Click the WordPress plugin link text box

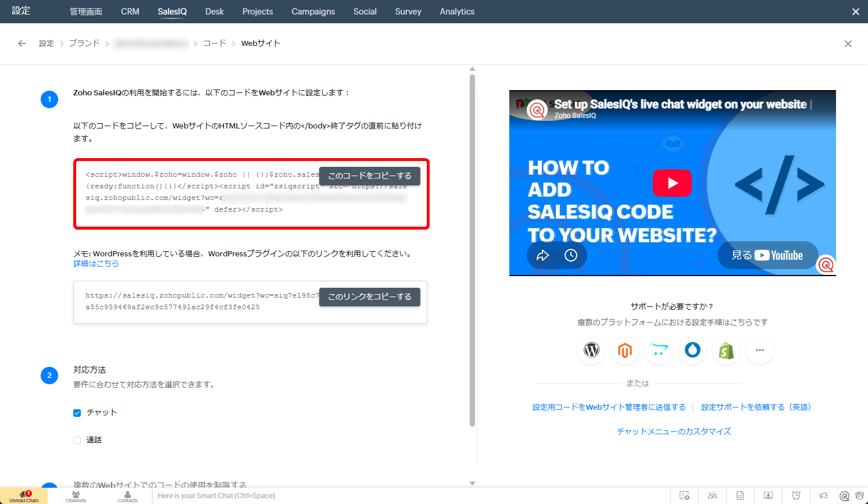click(x=250, y=302)
